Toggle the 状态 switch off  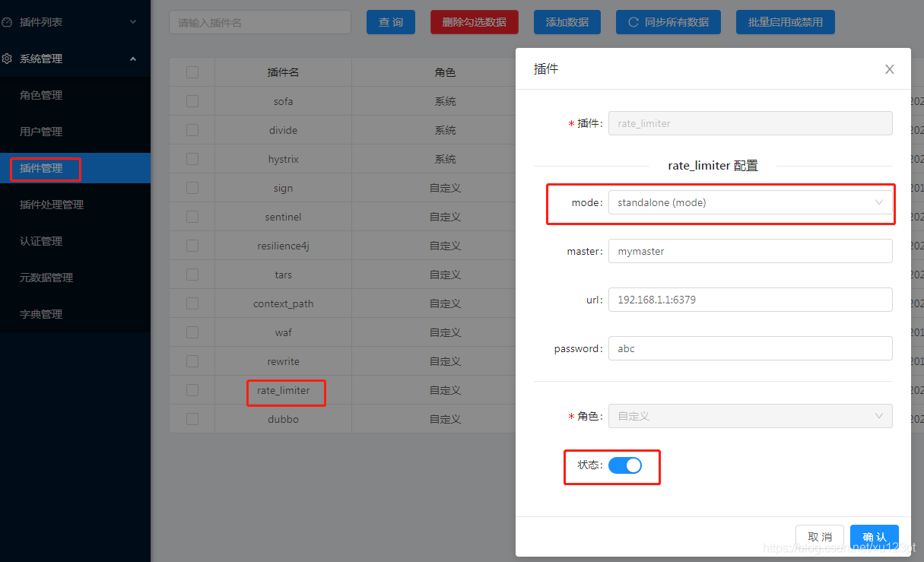625,465
